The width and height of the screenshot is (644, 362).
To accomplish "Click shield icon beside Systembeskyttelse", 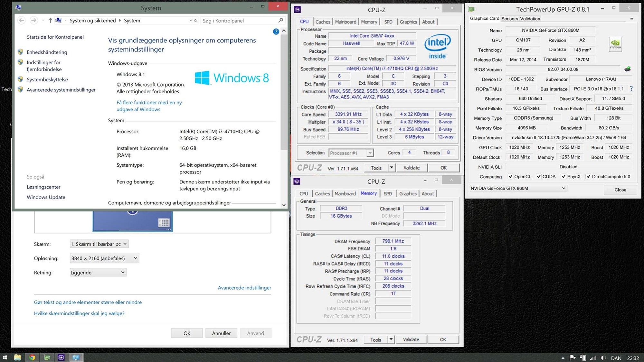I will 20,79.
